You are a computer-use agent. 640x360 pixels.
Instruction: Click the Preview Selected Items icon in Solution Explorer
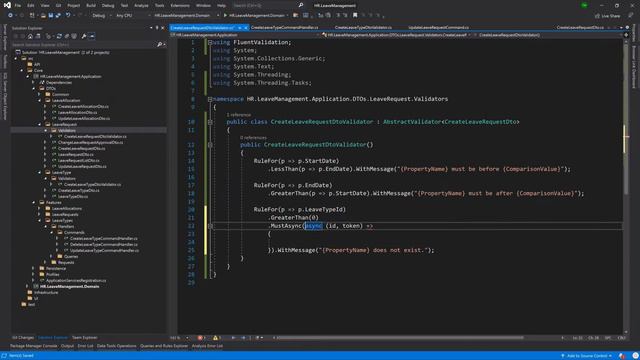92,36
